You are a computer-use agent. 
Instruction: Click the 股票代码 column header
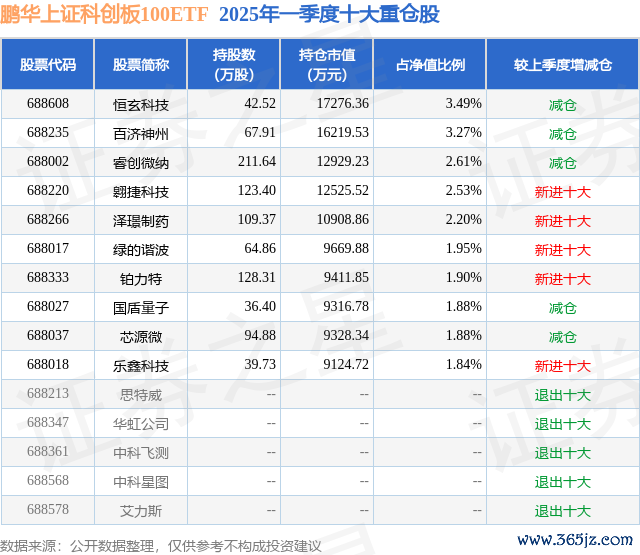[48, 65]
